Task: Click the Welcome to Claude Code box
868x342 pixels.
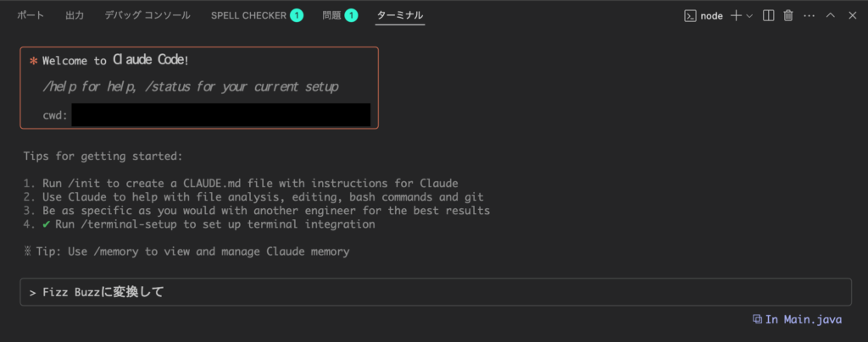Action: (x=199, y=88)
